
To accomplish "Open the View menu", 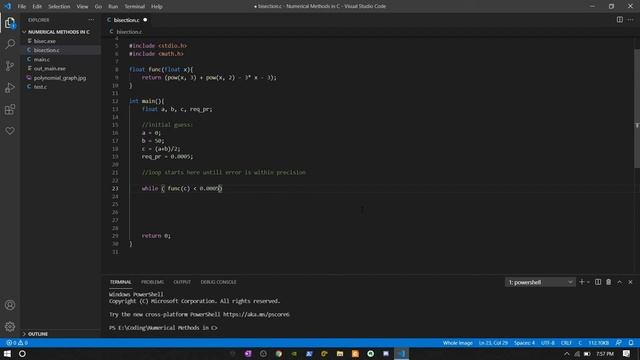I will pyautogui.click(x=82, y=6).
